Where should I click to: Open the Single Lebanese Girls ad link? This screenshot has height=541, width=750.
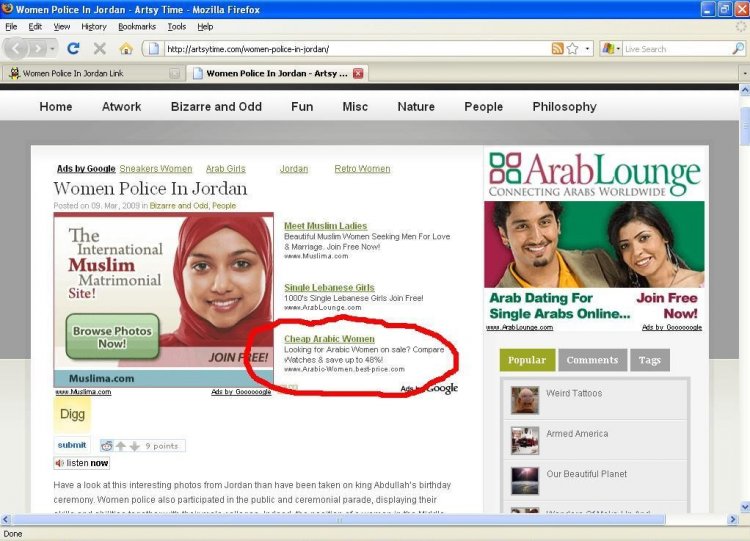pyautogui.click(x=329, y=287)
